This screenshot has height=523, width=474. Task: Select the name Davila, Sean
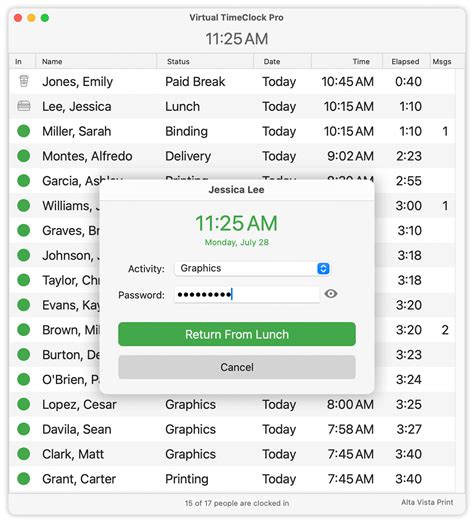coord(76,429)
